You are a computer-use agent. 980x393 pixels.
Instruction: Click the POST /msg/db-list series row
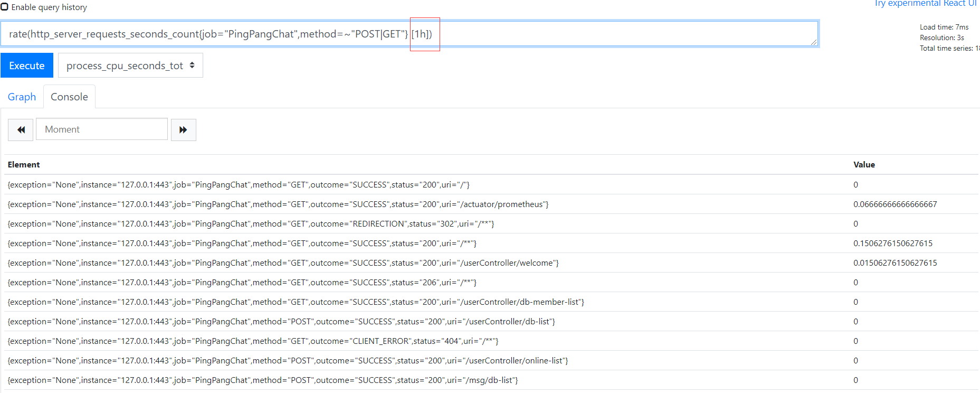point(262,380)
